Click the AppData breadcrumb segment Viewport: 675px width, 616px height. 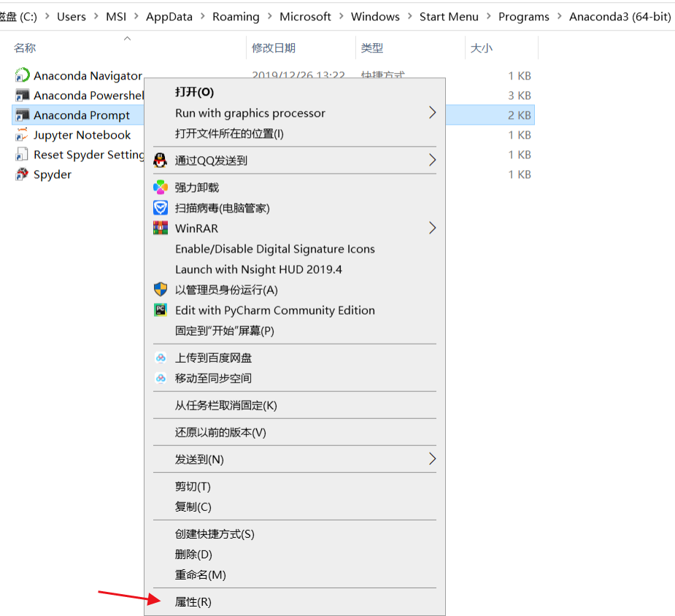pyautogui.click(x=169, y=16)
